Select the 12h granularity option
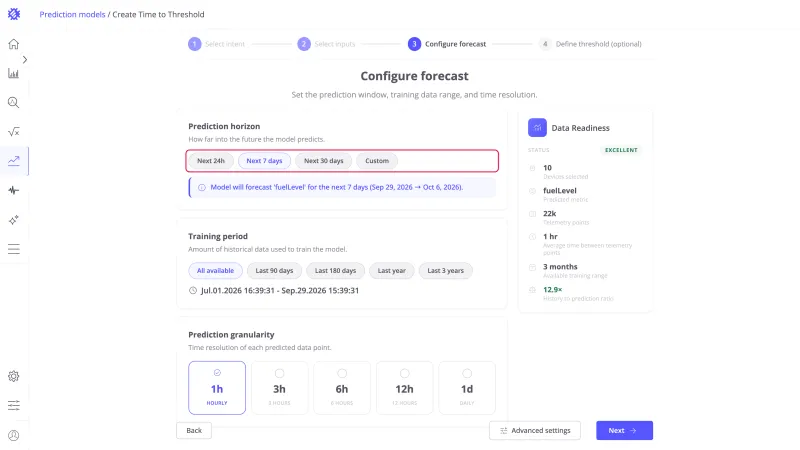Screen dimensions: 800x450 tap(405, 388)
